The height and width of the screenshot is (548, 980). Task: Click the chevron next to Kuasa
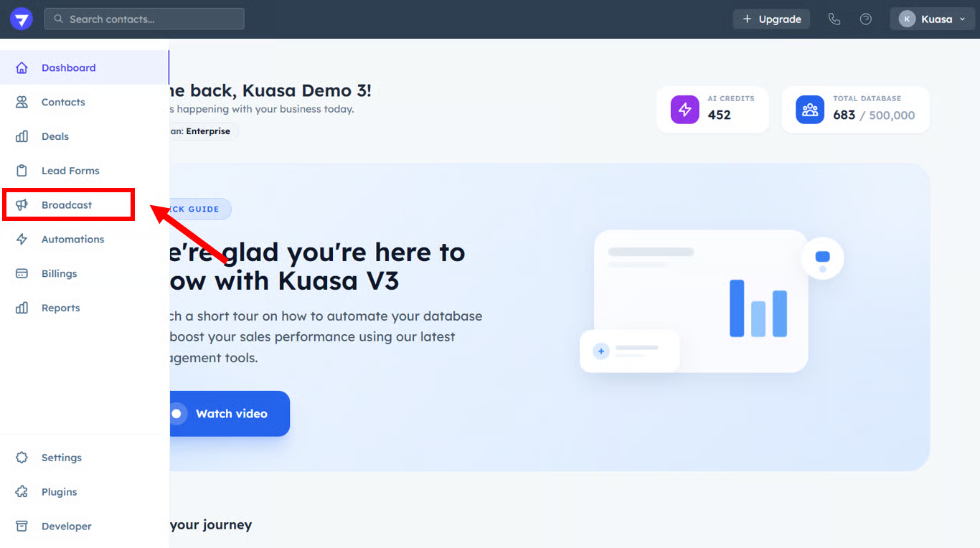[962, 19]
